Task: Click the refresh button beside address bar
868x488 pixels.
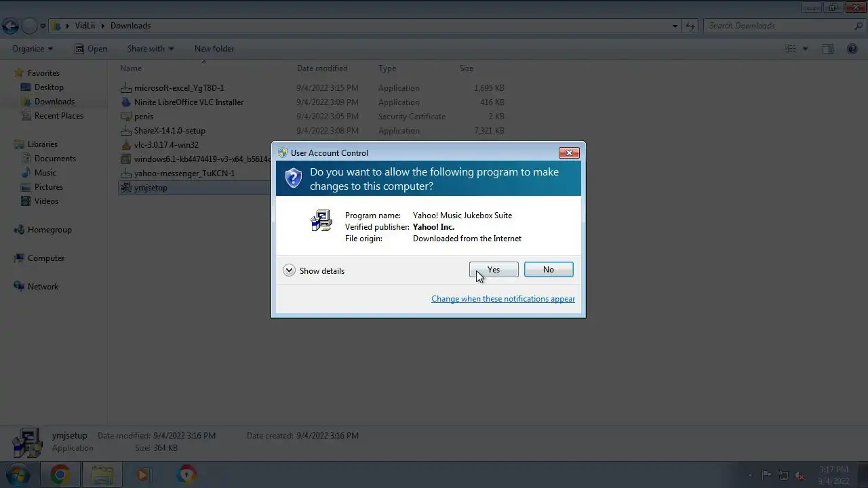Action: pyautogui.click(x=690, y=26)
